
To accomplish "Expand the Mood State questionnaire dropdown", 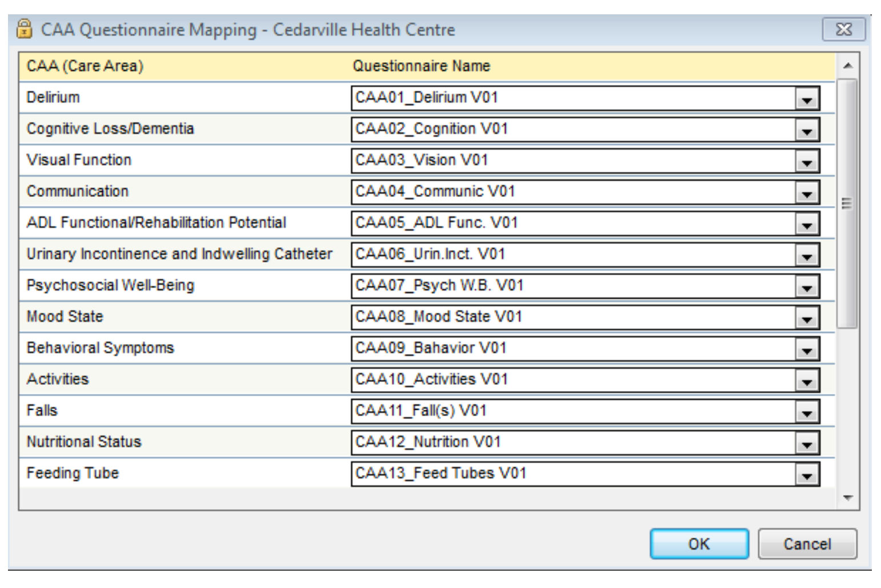I will 807,319.
